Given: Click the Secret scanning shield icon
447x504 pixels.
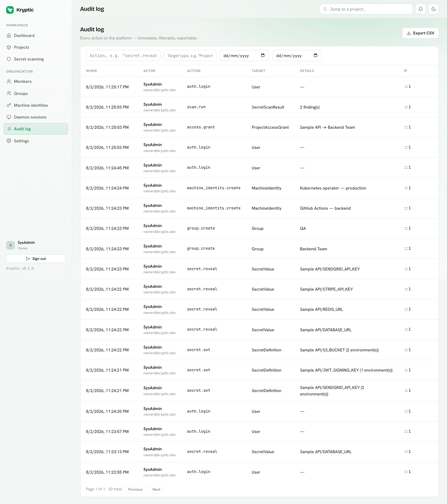Looking at the screenshot, I should [9, 59].
